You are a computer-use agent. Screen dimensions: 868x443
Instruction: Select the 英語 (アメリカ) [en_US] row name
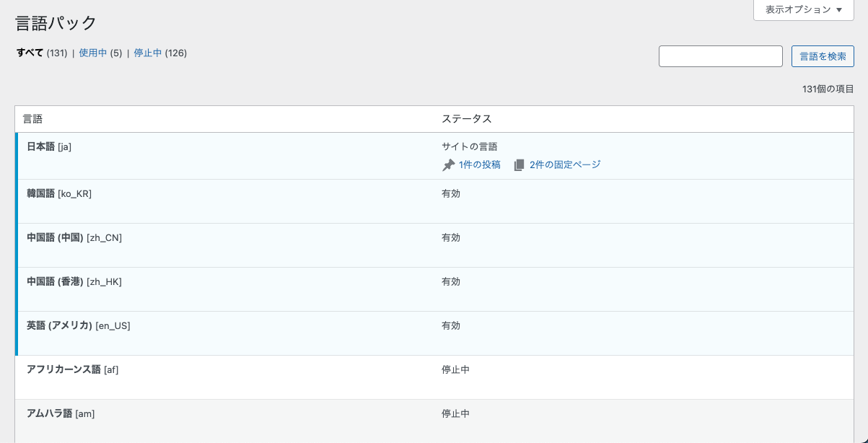(x=79, y=325)
